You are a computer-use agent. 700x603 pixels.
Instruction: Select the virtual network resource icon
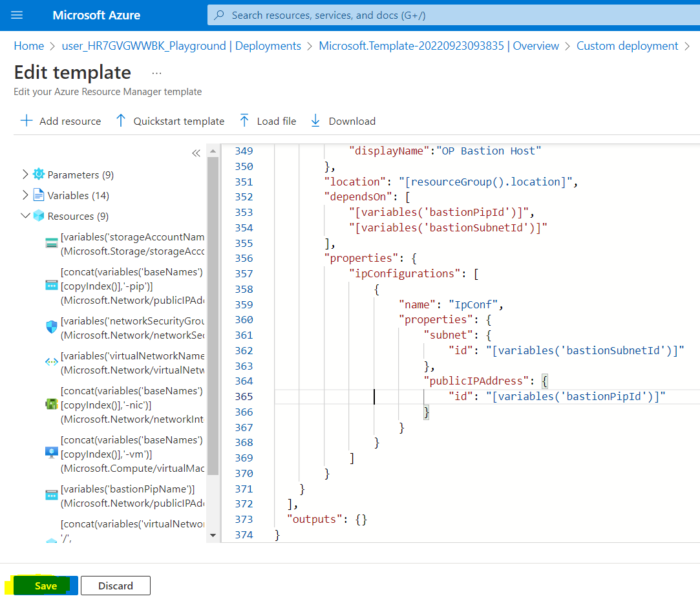pos(52,362)
